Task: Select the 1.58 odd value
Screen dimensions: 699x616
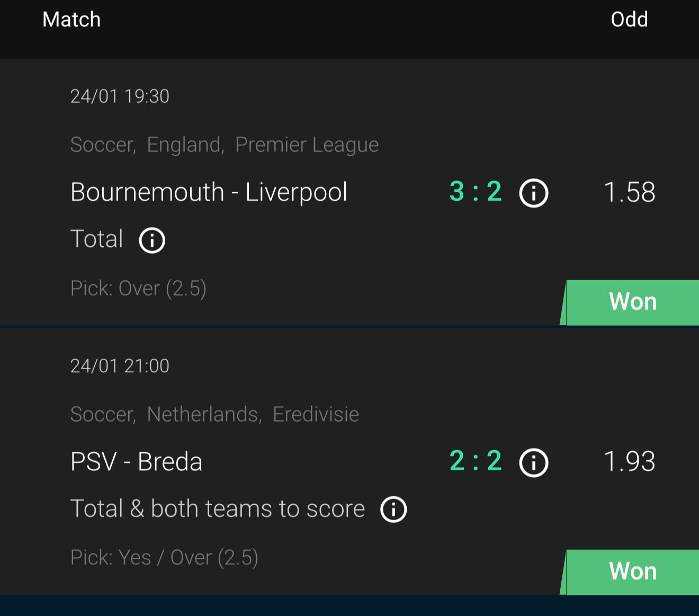Action: (x=629, y=192)
